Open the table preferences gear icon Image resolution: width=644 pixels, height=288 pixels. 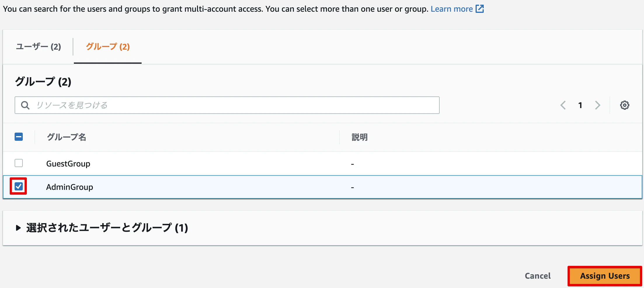coord(624,105)
